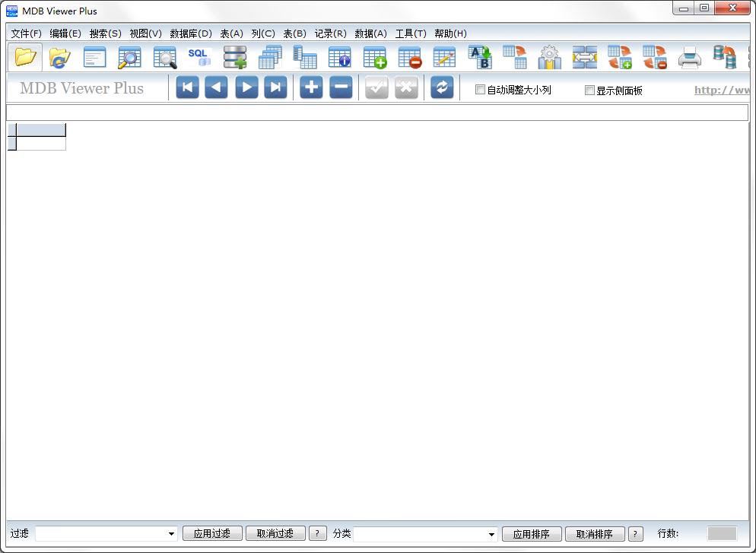Viewport: 756px width, 553px height.
Task: Open the A-B sort icon on the toolbar
Action: tap(480, 57)
